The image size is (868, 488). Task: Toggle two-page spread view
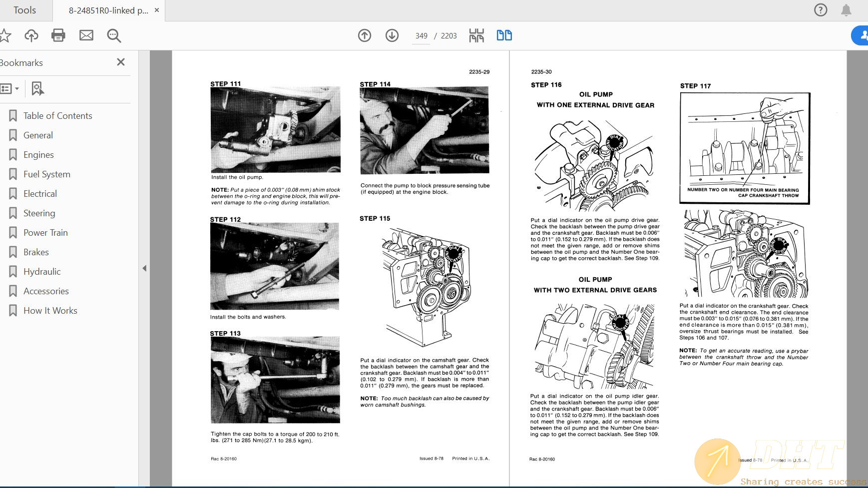[x=504, y=35]
